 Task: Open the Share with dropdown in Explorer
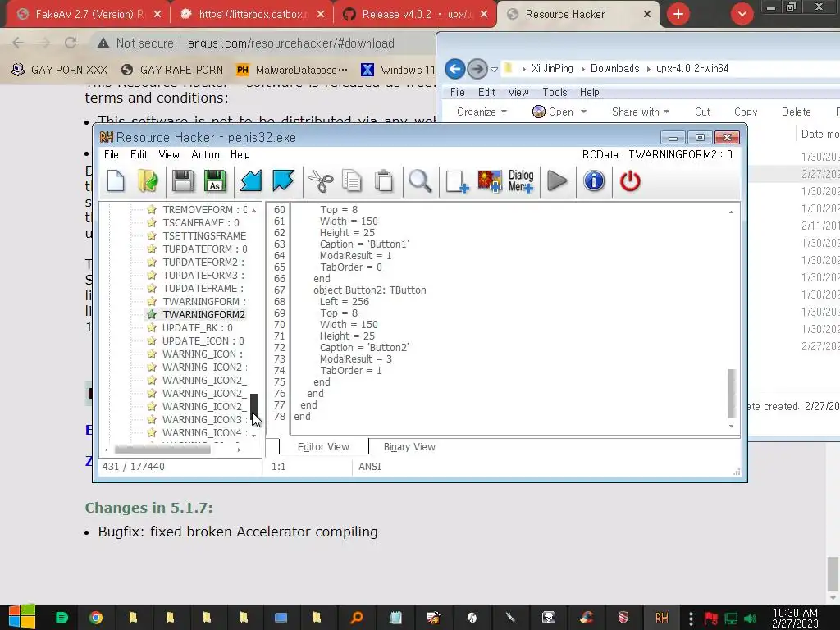640,112
